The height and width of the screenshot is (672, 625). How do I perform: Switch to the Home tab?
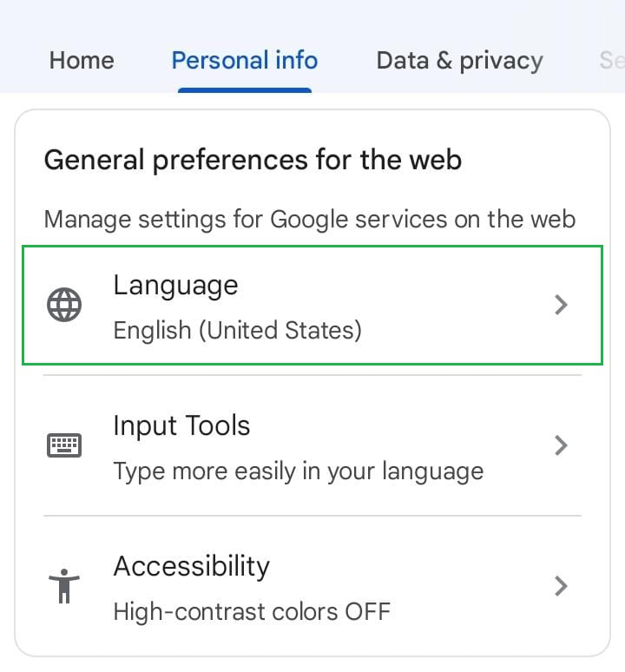coord(82,61)
